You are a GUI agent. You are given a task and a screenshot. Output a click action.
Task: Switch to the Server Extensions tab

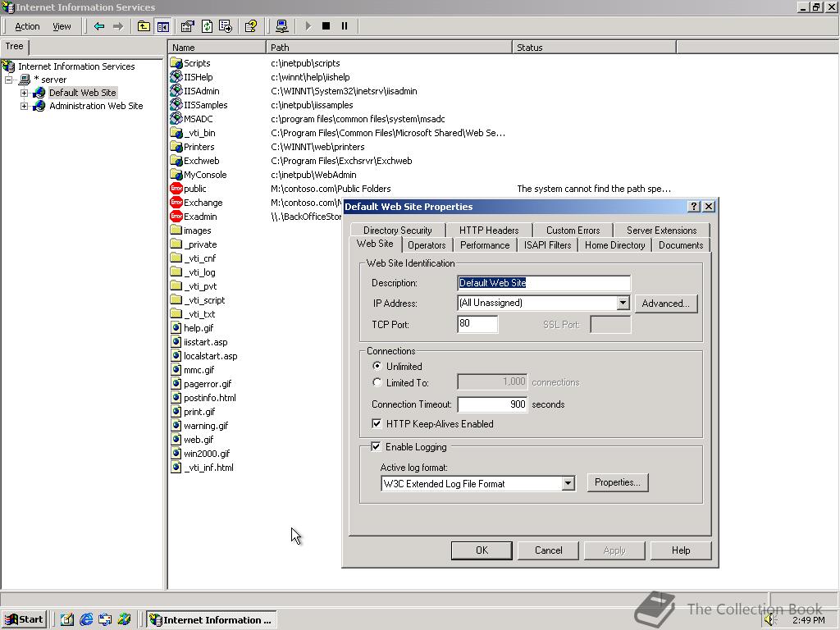point(662,231)
